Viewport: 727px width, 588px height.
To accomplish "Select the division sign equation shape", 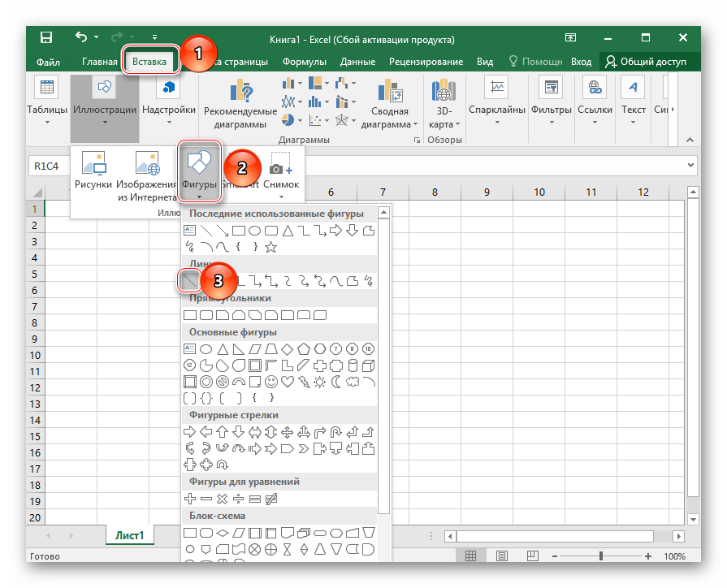I will (x=238, y=499).
